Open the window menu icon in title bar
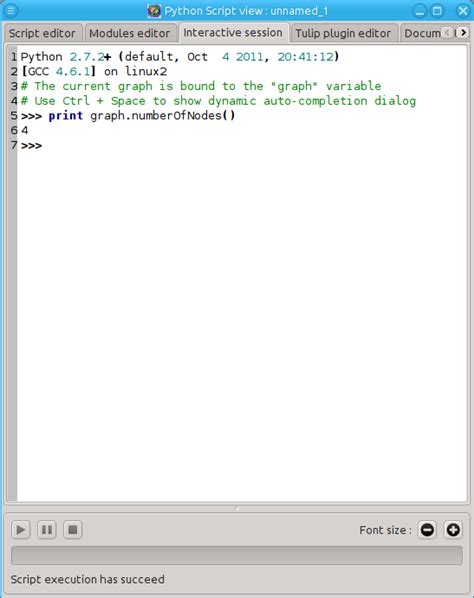The width and height of the screenshot is (474, 598). 11,11
